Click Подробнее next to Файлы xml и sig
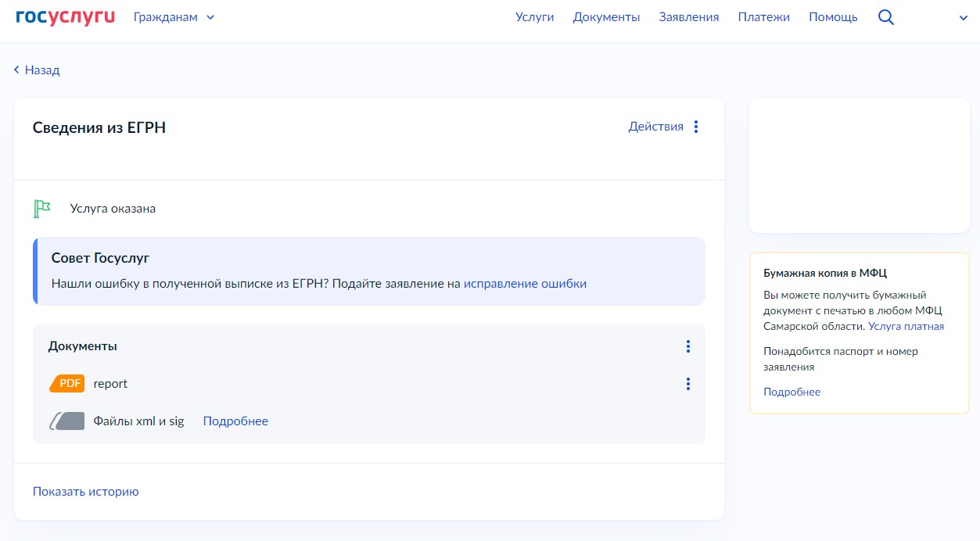The height and width of the screenshot is (541, 980). 235,421
